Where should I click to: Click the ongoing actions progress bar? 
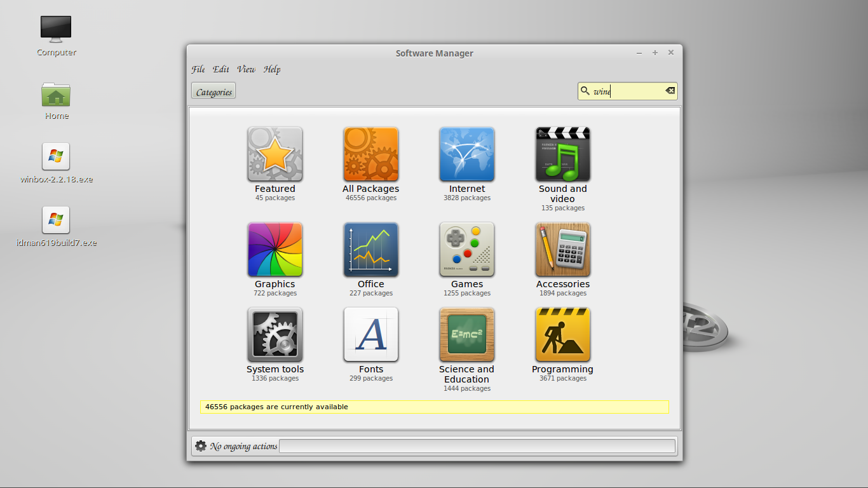coord(477,446)
